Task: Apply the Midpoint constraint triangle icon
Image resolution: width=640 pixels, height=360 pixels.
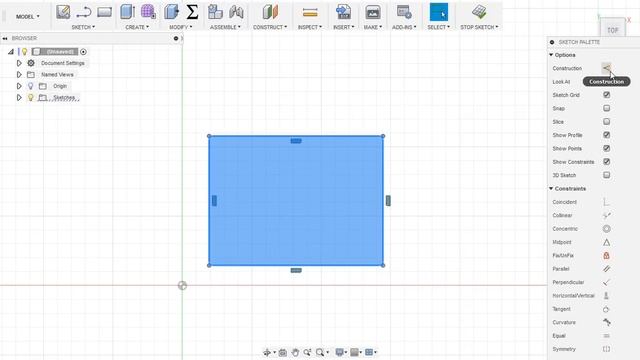Action: (607, 242)
